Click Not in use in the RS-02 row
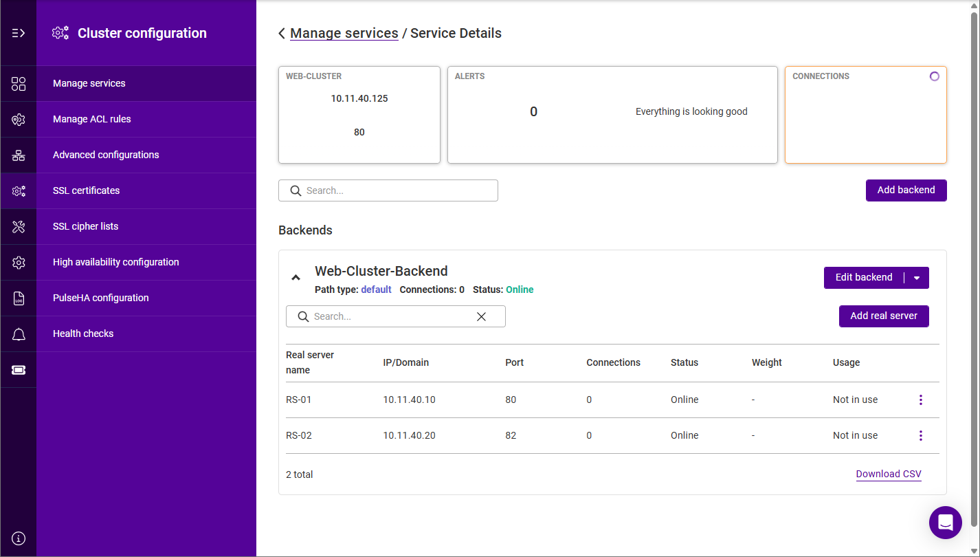This screenshot has width=980, height=557. pyautogui.click(x=856, y=435)
